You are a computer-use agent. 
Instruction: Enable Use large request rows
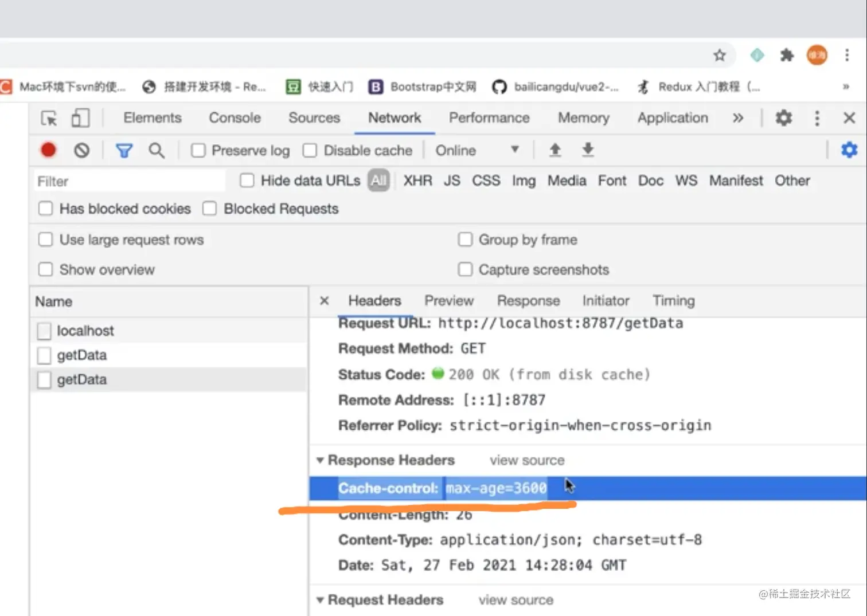click(45, 240)
